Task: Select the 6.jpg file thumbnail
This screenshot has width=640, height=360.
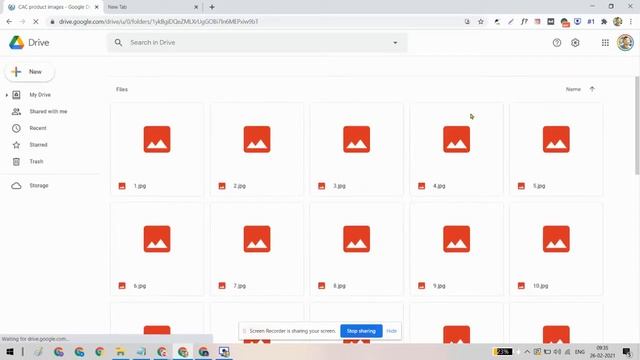Action: tap(157, 239)
